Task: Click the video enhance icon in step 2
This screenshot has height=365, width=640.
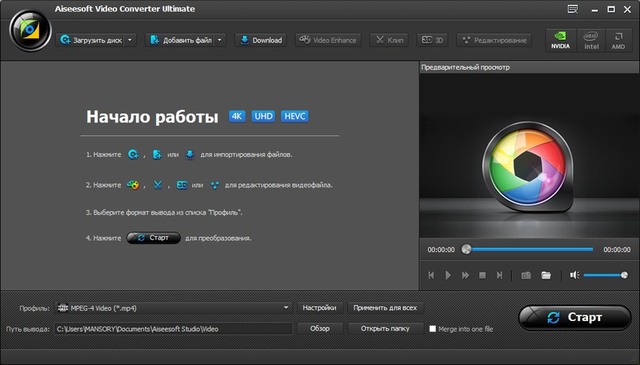Action: click(x=133, y=185)
